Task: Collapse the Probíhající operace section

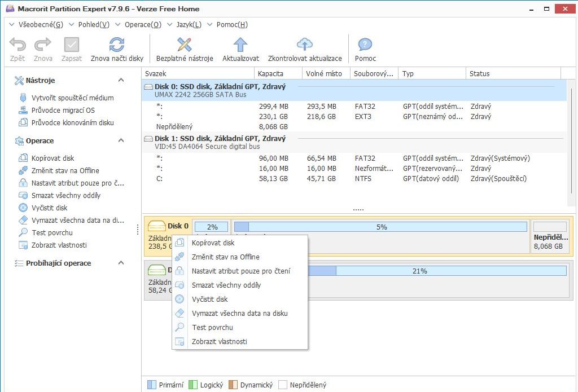Action: point(121,263)
